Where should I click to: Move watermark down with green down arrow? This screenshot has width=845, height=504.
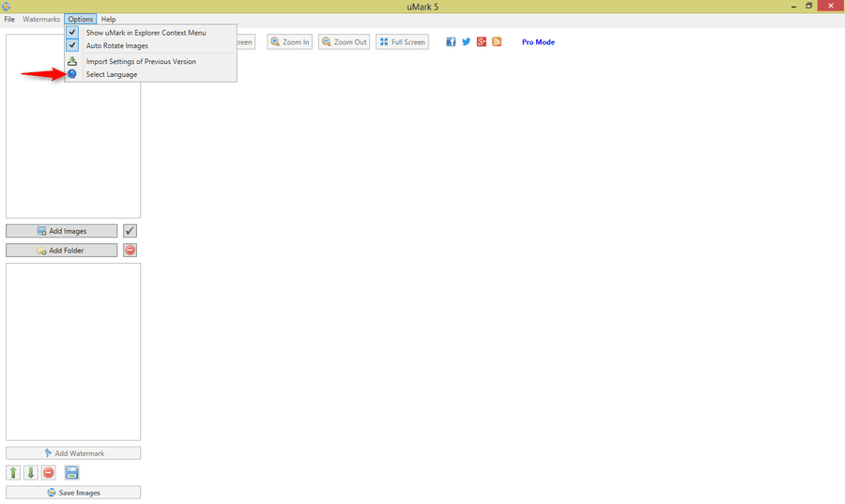[x=31, y=473]
